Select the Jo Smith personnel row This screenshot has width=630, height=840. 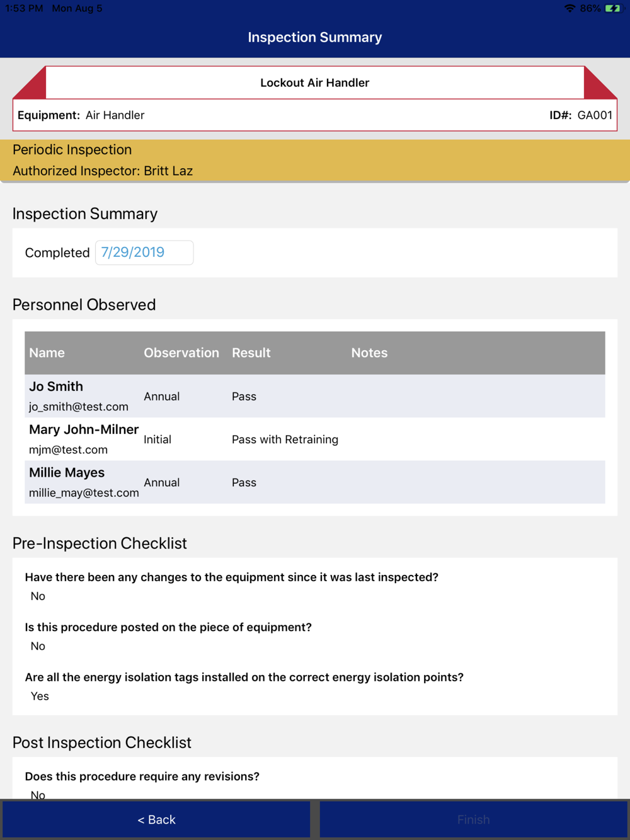(x=315, y=396)
